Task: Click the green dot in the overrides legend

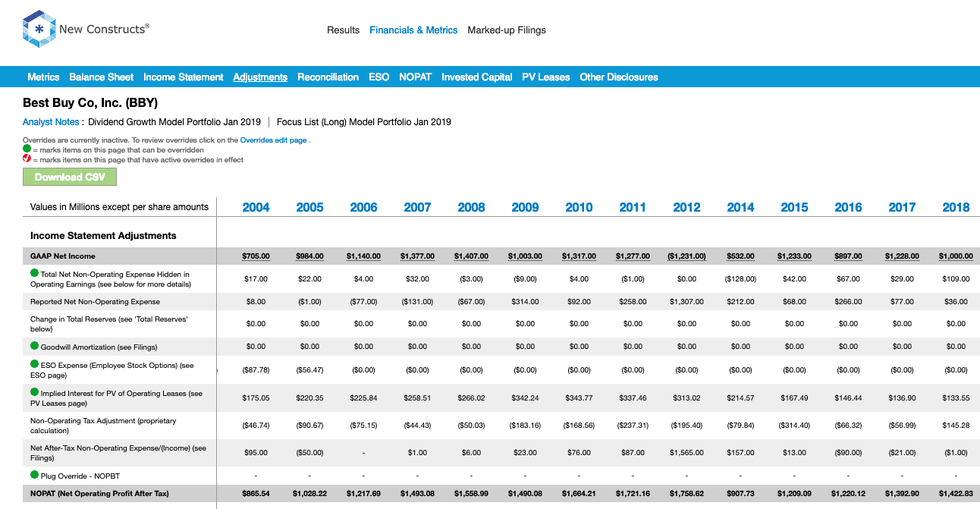Action: 27,149
